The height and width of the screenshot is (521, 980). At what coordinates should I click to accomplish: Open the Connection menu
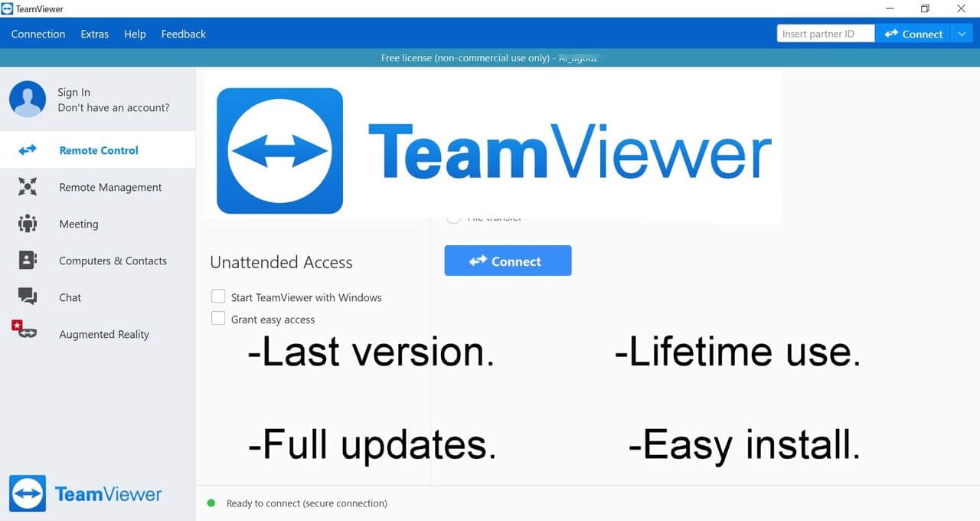pos(38,34)
